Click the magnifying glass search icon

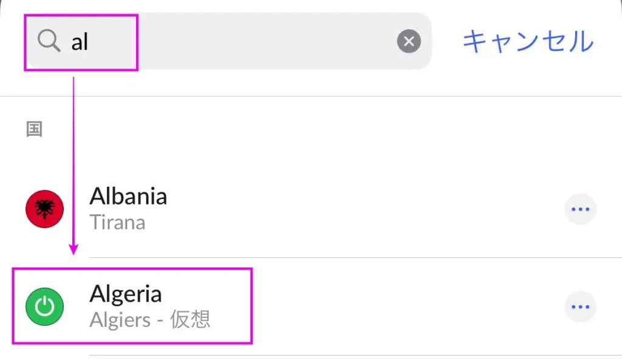49,41
